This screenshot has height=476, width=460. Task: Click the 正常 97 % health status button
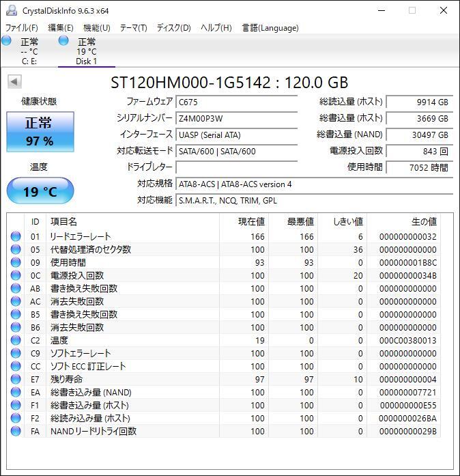[40, 132]
